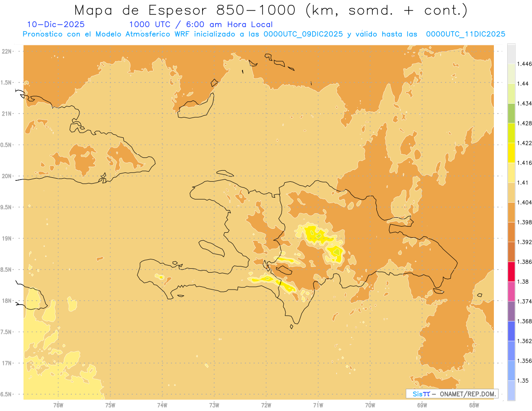
Task: Pick the bright yellow swatch between 1.416 and 1.422
Action: (511, 153)
